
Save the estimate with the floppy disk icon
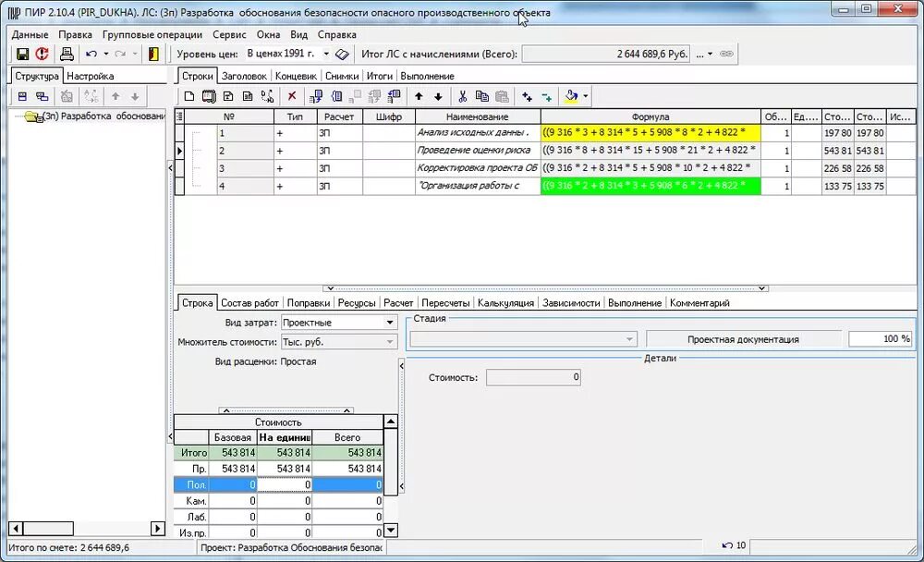[x=22, y=55]
